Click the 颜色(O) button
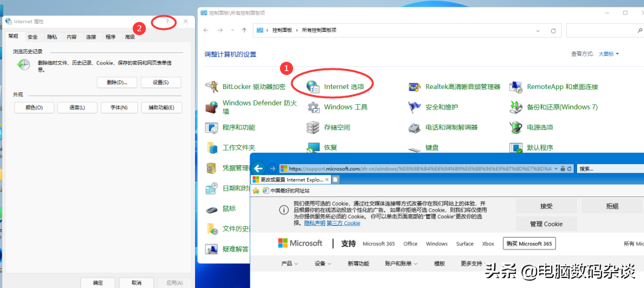 [34, 108]
